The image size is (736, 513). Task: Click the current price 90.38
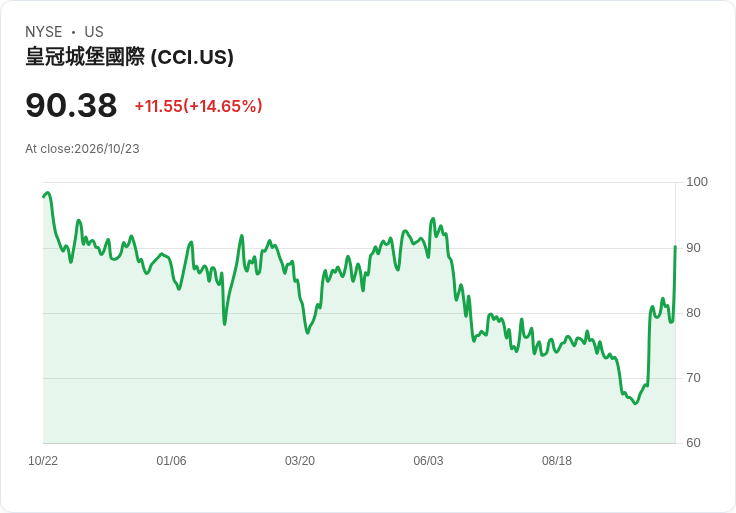71,105
